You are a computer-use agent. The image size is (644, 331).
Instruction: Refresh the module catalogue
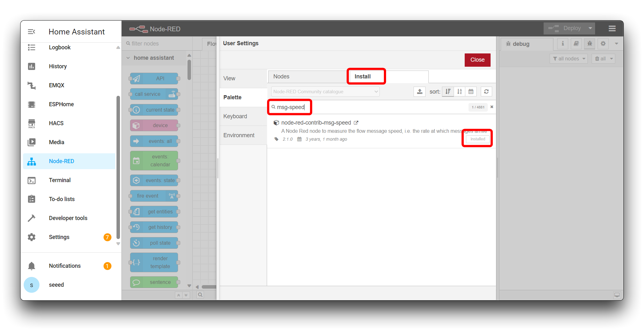486,92
